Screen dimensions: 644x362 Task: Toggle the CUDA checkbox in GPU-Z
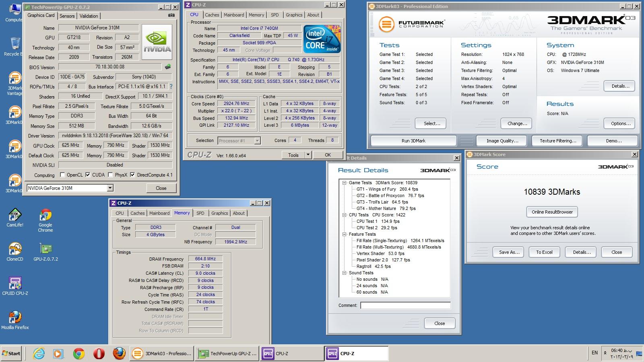tap(88, 175)
